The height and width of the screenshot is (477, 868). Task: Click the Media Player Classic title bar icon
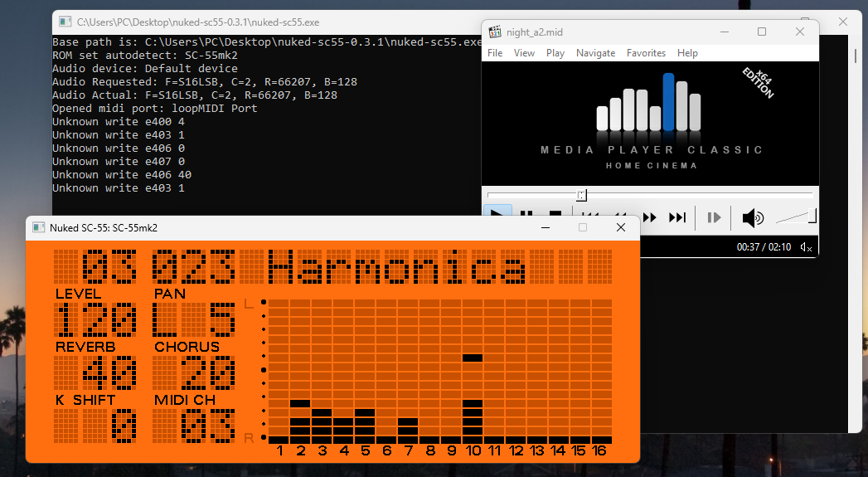(x=495, y=32)
